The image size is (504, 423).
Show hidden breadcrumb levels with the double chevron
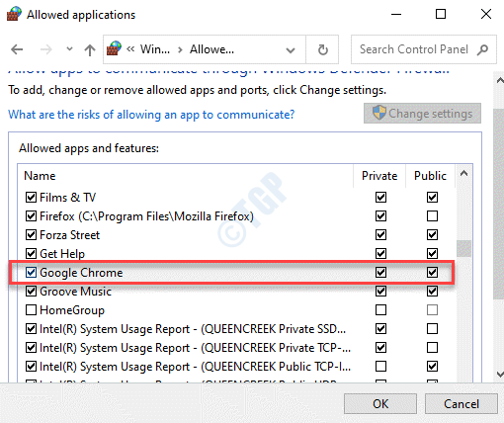tap(130, 49)
